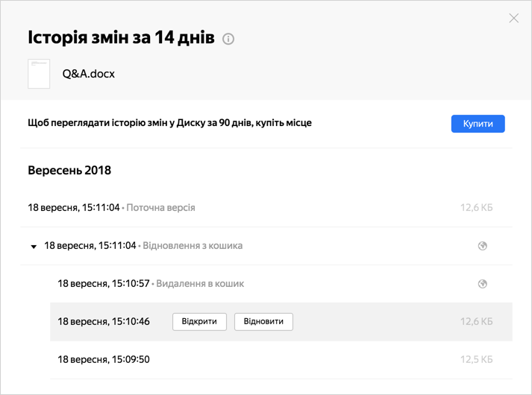
Task: Click the Q&A.docx document thumbnail
Action: (x=39, y=74)
